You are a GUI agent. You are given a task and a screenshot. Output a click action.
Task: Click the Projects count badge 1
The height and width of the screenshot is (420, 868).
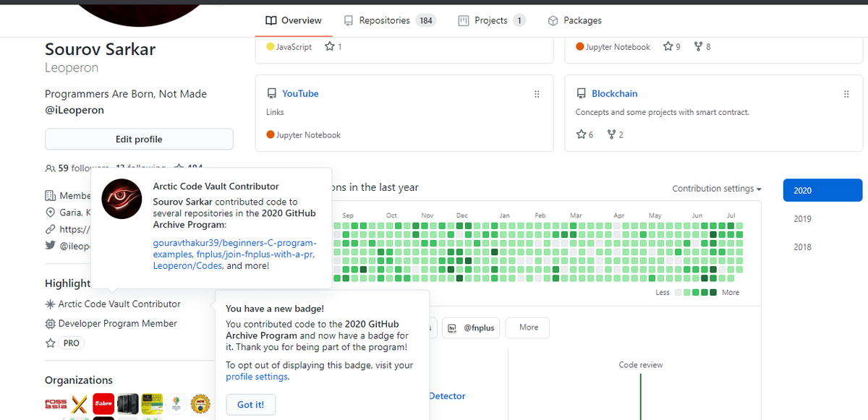click(x=519, y=20)
